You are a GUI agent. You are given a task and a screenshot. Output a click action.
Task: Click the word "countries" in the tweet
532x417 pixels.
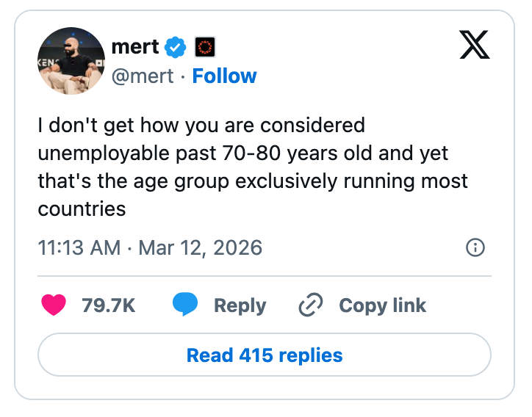click(82, 208)
